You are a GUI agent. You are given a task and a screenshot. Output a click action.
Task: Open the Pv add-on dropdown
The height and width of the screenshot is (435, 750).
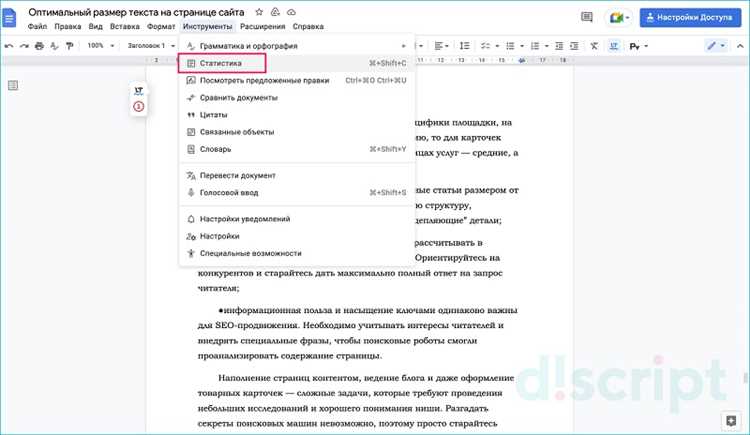coord(638,46)
